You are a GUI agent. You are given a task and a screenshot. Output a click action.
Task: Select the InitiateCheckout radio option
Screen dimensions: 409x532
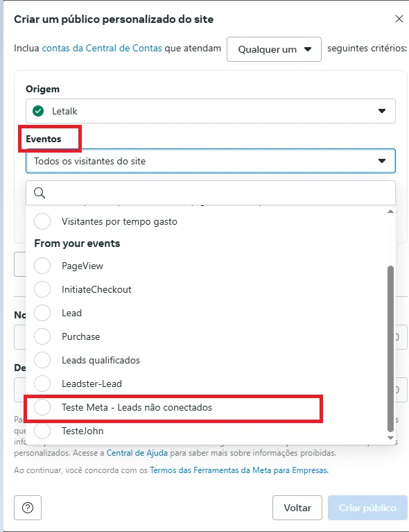pyautogui.click(x=42, y=289)
